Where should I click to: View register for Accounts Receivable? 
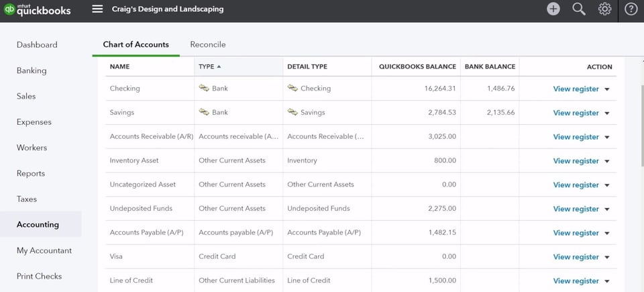[576, 136]
